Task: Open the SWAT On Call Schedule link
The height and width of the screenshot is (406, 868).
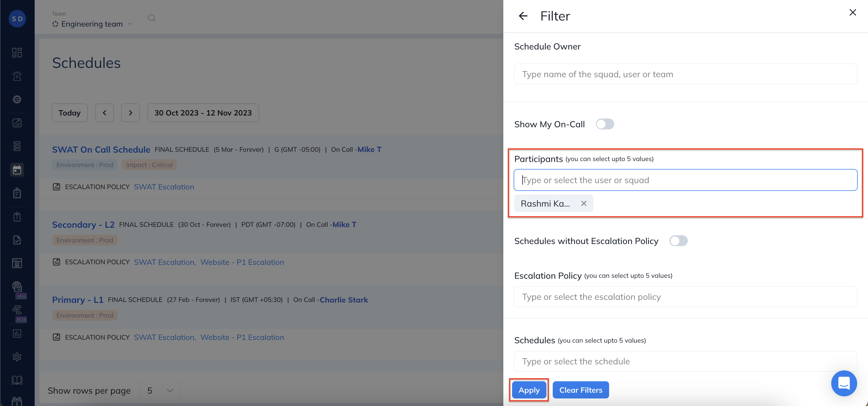Action: (x=101, y=149)
